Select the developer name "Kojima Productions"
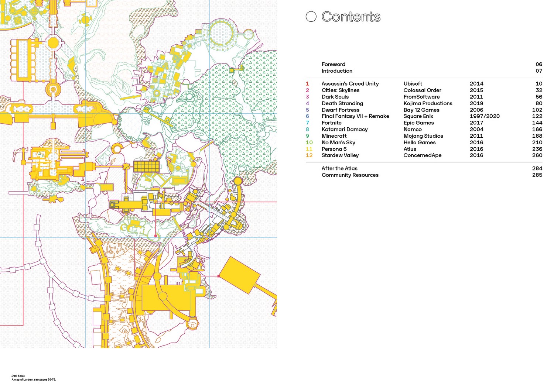This screenshot has width=554, height=392. click(x=428, y=104)
